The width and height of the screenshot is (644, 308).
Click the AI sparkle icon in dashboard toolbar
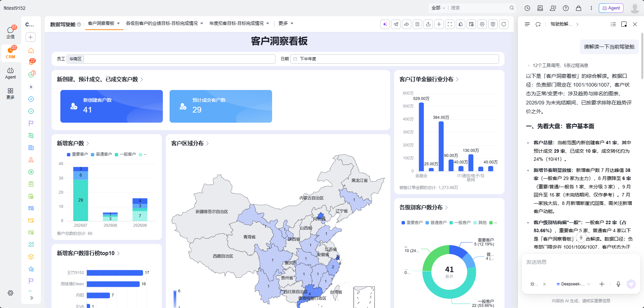pyautogui.click(x=385, y=24)
